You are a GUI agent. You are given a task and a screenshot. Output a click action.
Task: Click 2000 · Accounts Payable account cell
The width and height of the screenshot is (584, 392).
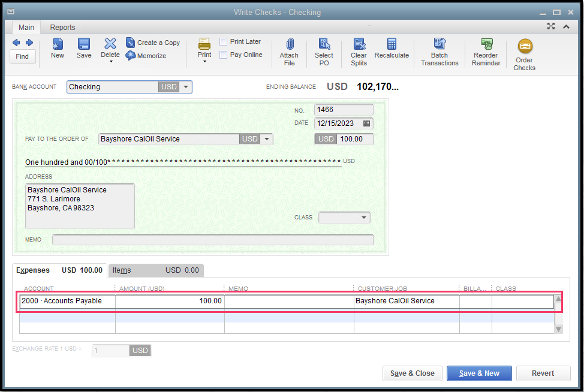tap(67, 301)
